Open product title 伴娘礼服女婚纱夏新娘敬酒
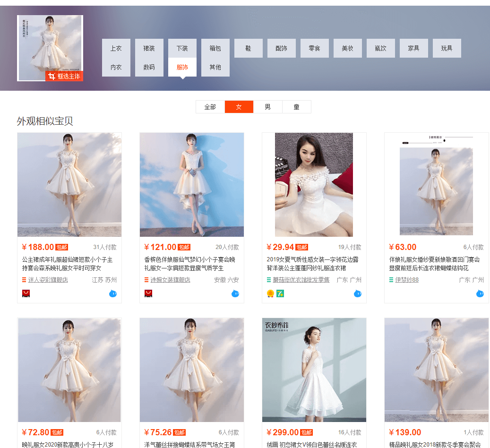 [434, 264]
